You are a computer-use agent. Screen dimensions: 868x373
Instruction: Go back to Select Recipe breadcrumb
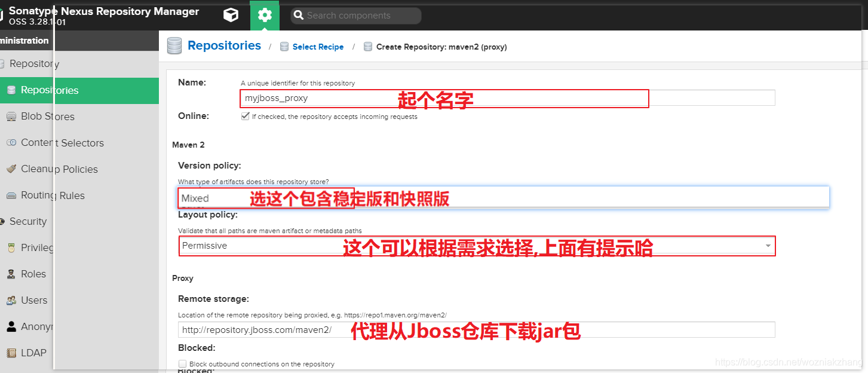coord(318,47)
